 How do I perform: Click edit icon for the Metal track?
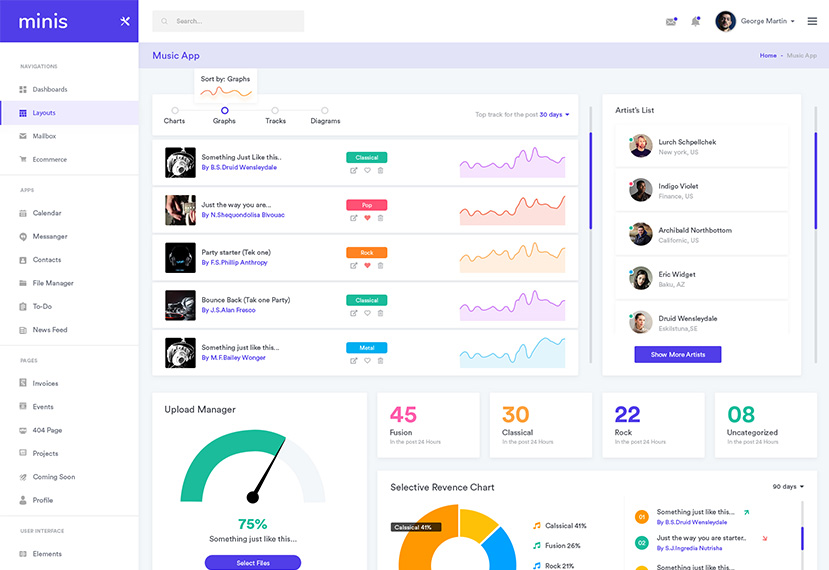pos(354,360)
